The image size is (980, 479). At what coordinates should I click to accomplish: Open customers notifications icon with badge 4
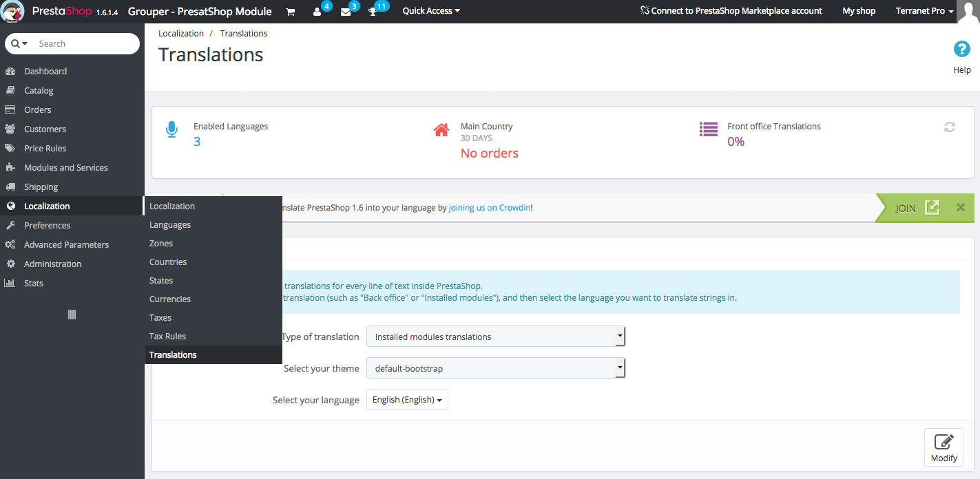point(317,12)
